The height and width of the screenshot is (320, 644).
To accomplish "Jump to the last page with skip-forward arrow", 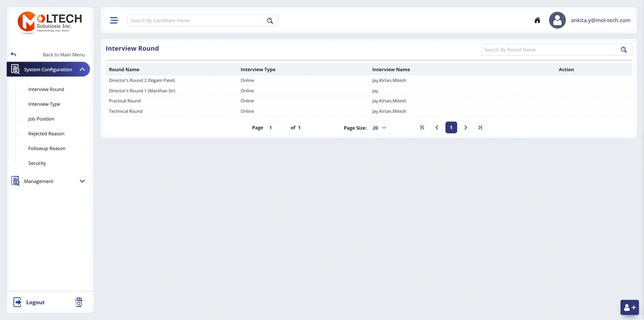I will click(x=480, y=127).
